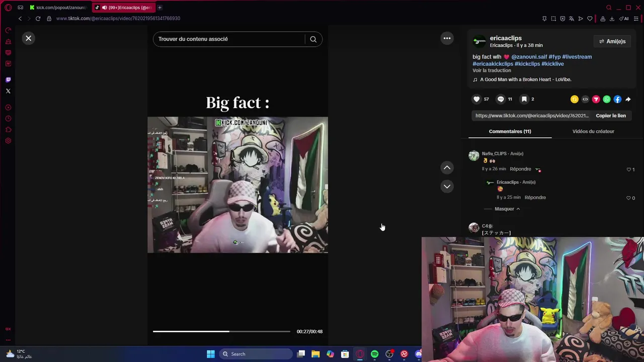Image resolution: width=644 pixels, height=362 pixels.
Task: Get the embed code icon
Action: (585, 100)
